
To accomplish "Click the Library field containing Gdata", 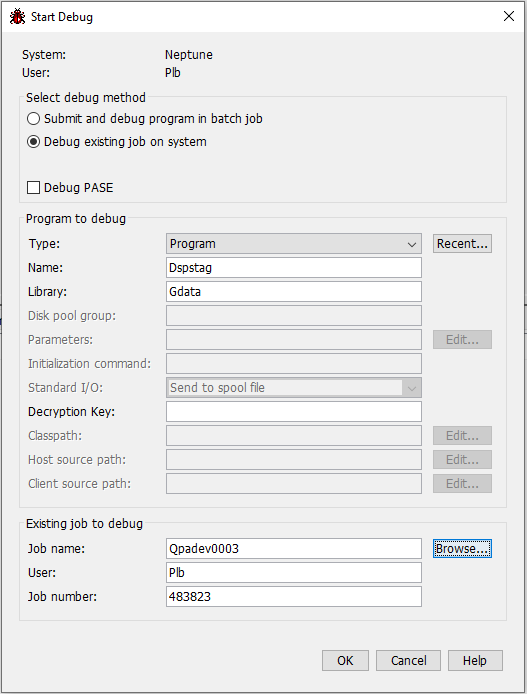I will (x=294, y=292).
